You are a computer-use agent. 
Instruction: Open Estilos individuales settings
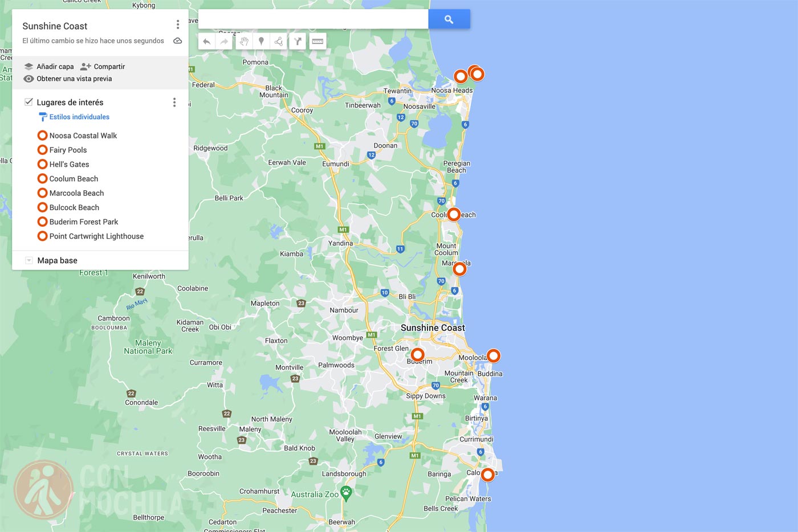coord(79,117)
